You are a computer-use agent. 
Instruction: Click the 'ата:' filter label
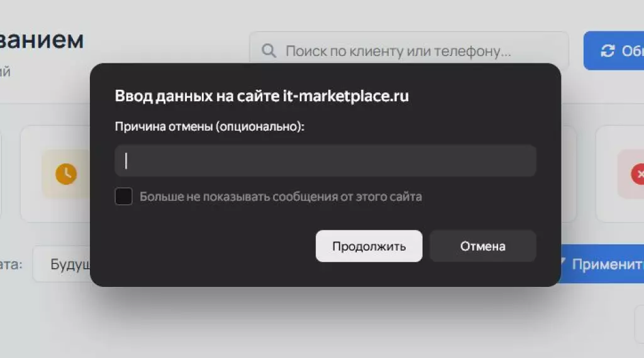point(11,264)
